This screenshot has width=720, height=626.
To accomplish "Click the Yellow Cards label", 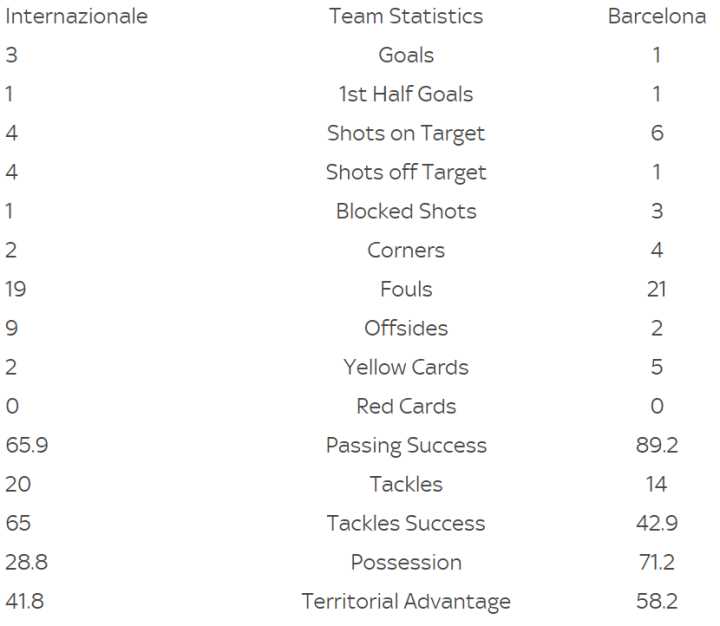I will tap(406, 368).
